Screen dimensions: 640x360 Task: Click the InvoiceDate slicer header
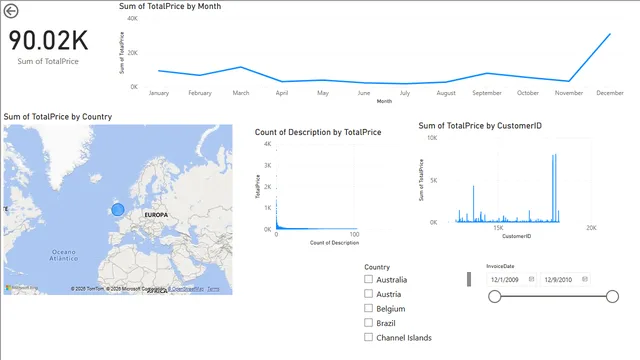tap(500, 266)
